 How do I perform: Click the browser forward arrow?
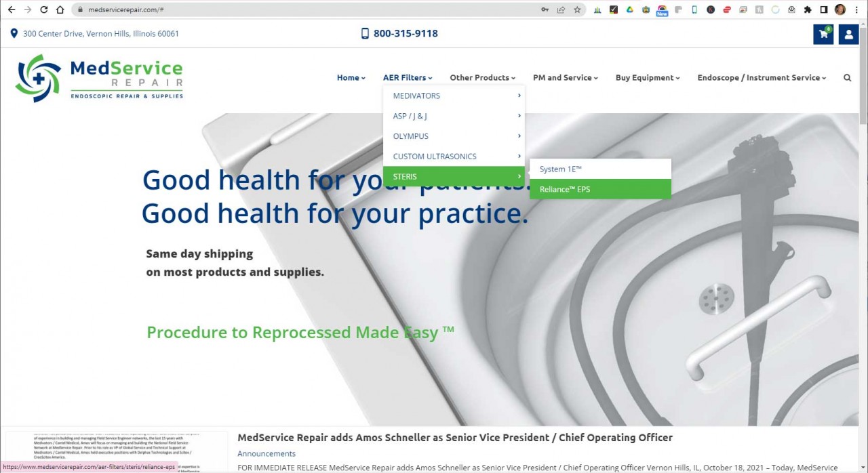[x=27, y=10]
